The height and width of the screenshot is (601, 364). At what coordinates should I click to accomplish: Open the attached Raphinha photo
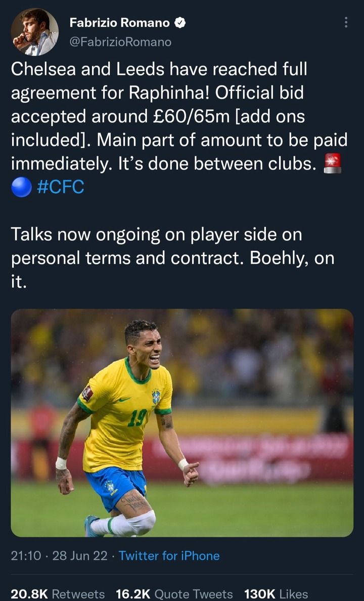pos(182,423)
